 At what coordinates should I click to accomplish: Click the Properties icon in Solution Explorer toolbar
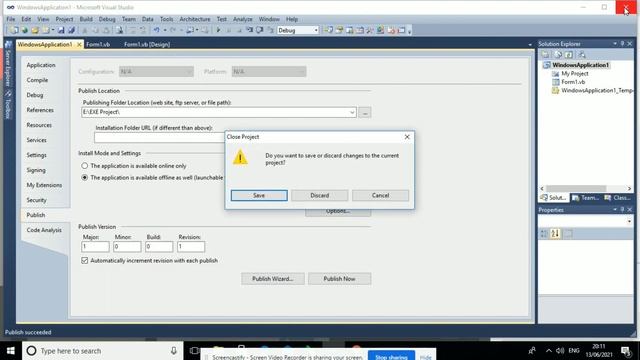545,55
